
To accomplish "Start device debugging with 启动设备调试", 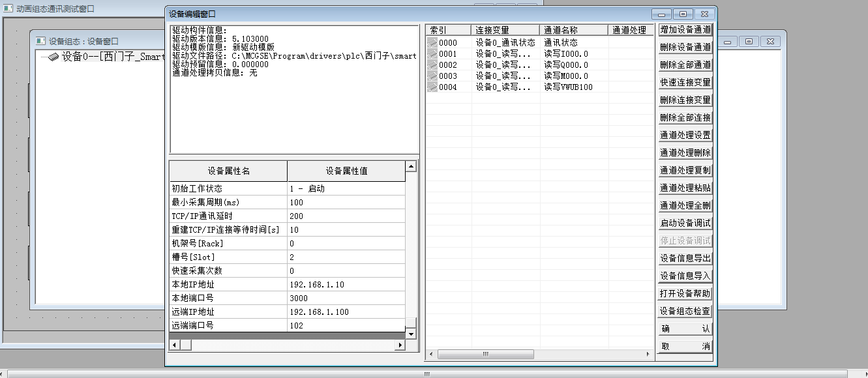I will (x=685, y=224).
